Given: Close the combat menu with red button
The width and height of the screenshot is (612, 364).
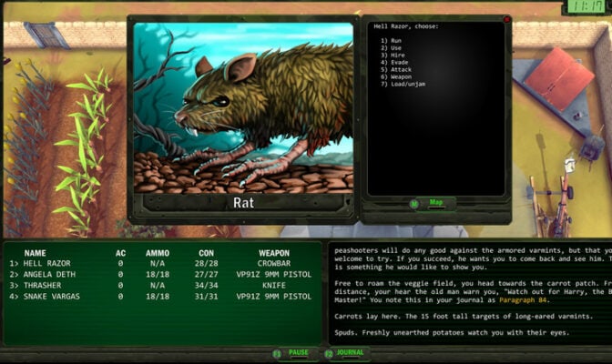Looking at the screenshot, I should 506,19.
